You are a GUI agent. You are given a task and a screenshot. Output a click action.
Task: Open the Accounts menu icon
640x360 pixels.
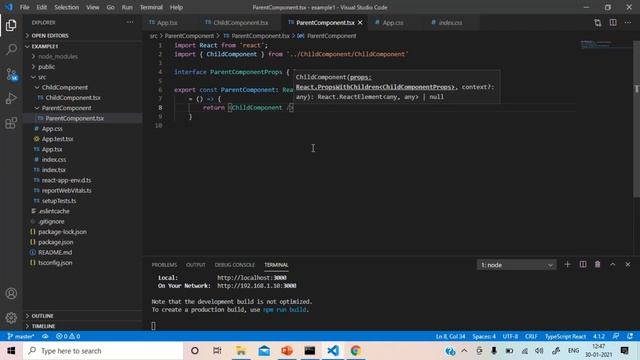tap(11, 293)
